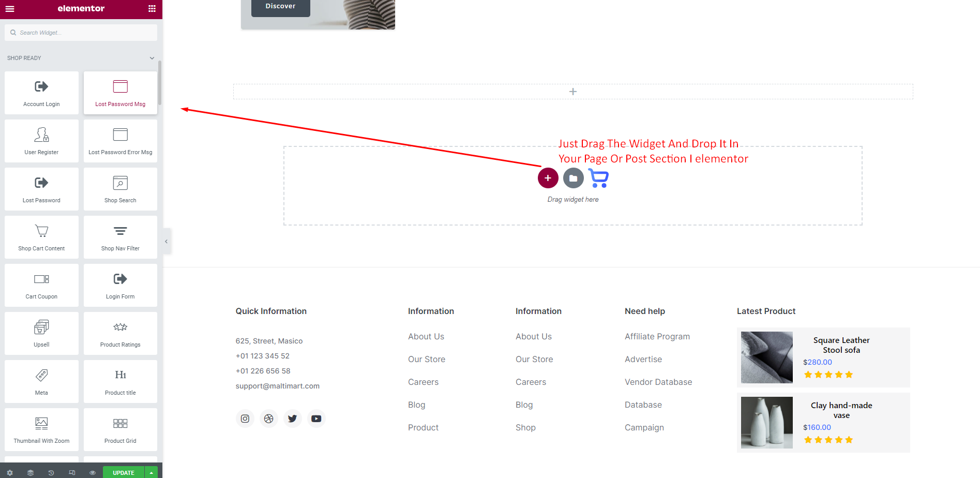Collapse the Shop Ready widget category
Screen dimensions: 980x478
(x=152, y=58)
